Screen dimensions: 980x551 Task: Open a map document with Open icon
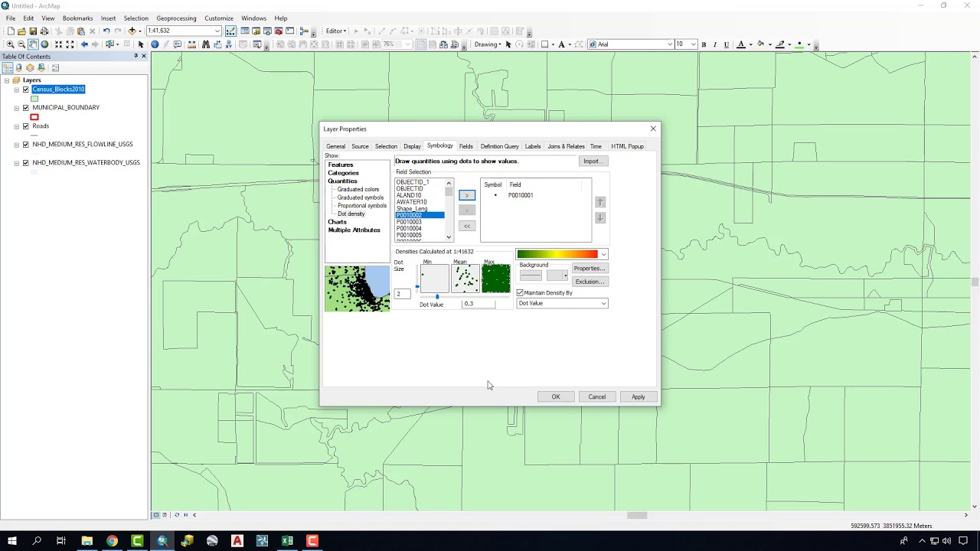click(21, 31)
